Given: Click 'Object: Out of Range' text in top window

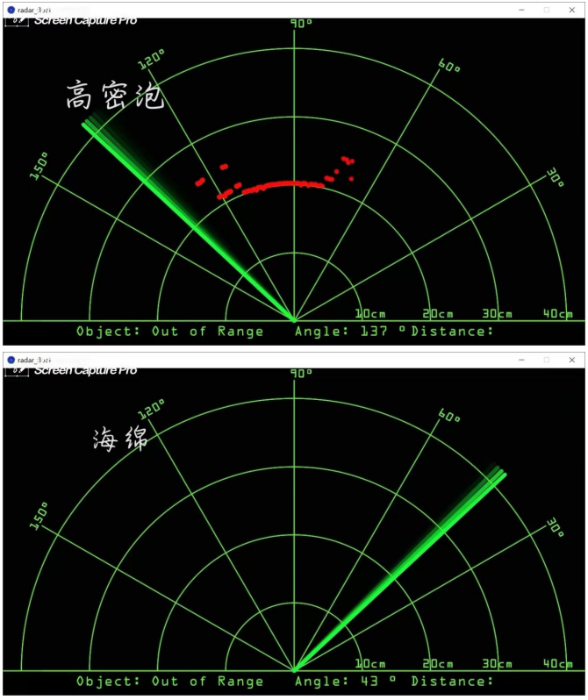Looking at the screenshot, I should click(x=169, y=332).
